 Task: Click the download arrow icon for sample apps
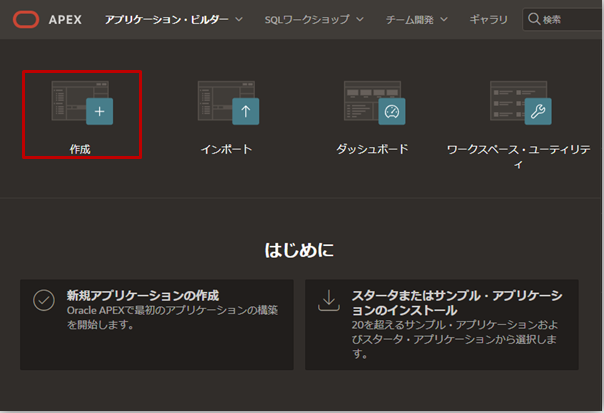click(x=329, y=300)
